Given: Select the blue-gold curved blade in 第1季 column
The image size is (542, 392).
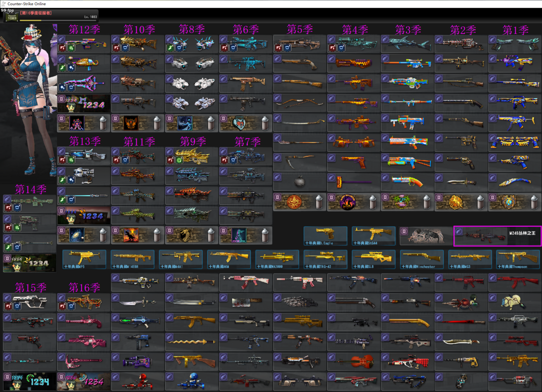Looking at the screenshot, I should click(x=515, y=182).
